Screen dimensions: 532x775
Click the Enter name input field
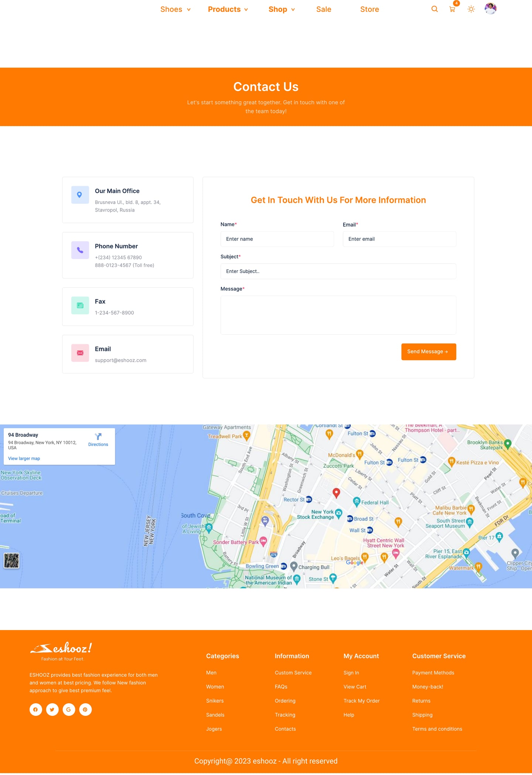277,239
